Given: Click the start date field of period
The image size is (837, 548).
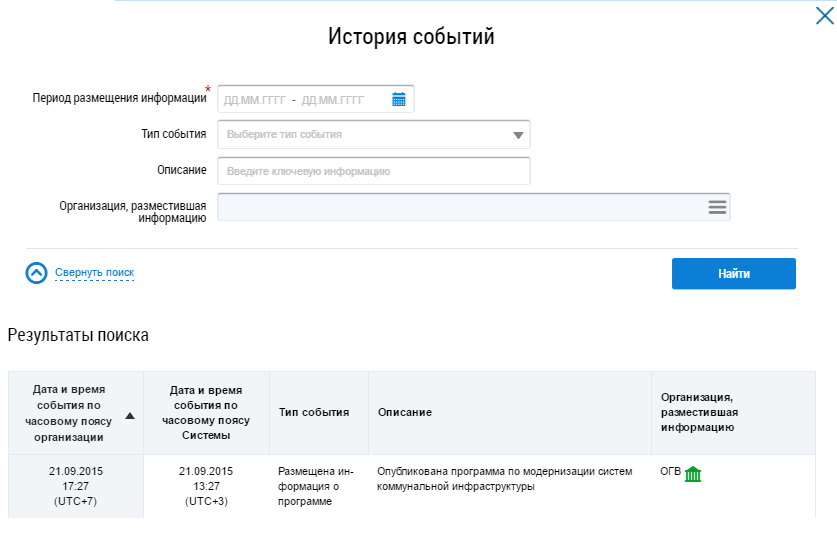Looking at the screenshot, I should [254, 100].
